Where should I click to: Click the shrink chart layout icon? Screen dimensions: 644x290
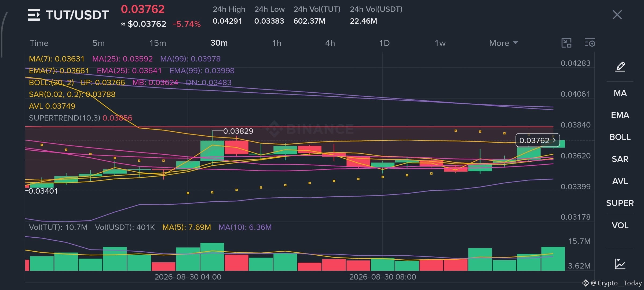coord(566,43)
